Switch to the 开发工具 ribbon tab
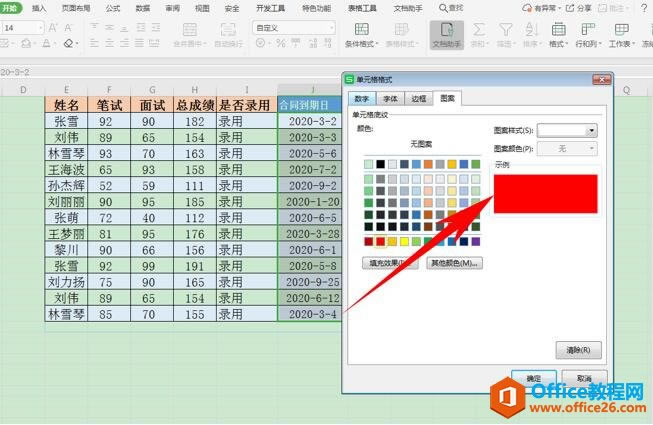This screenshot has height=425, width=653. [x=270, y=8]
